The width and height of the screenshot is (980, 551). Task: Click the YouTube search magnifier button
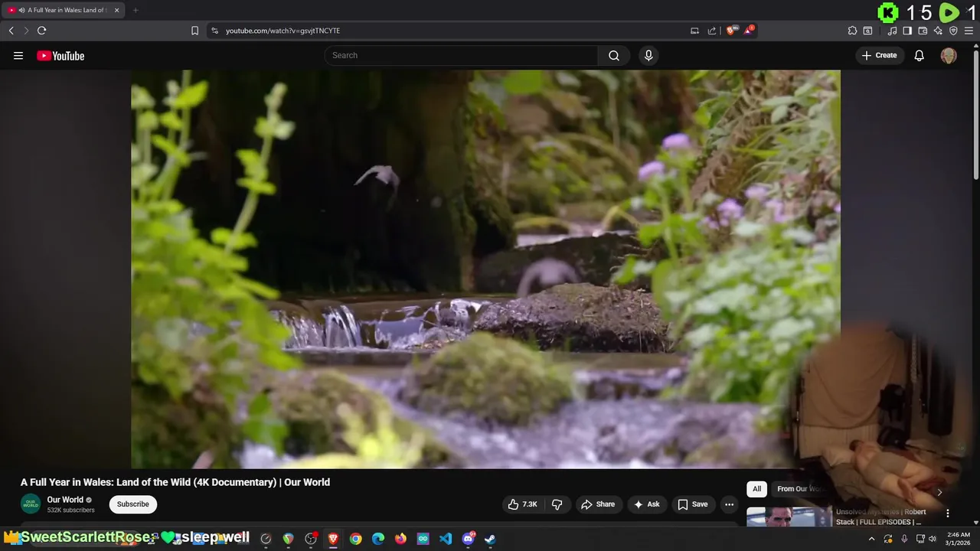pos(614,55)
